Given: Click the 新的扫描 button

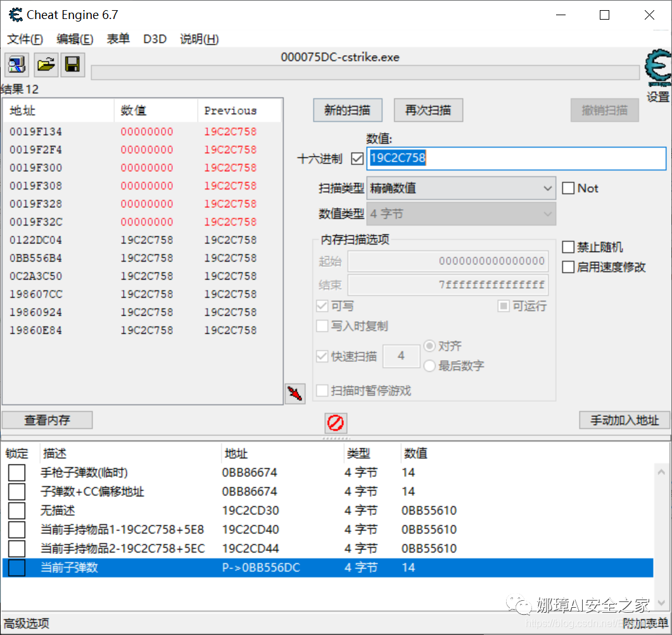Looking at the screenshot, I should (x=348, y=110).
